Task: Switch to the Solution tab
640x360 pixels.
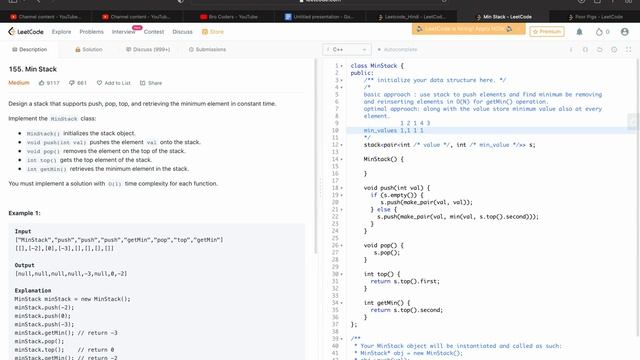Action: (89, 49)
